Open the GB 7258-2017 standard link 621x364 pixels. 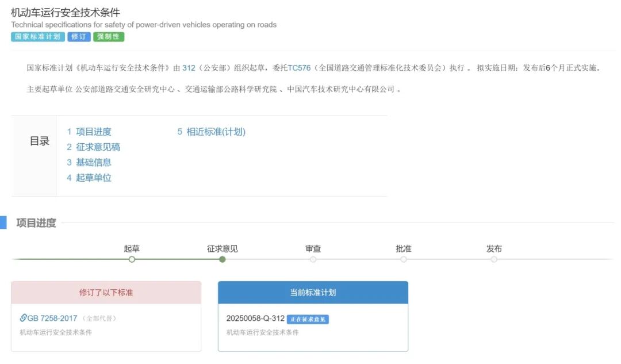[52, 318]
